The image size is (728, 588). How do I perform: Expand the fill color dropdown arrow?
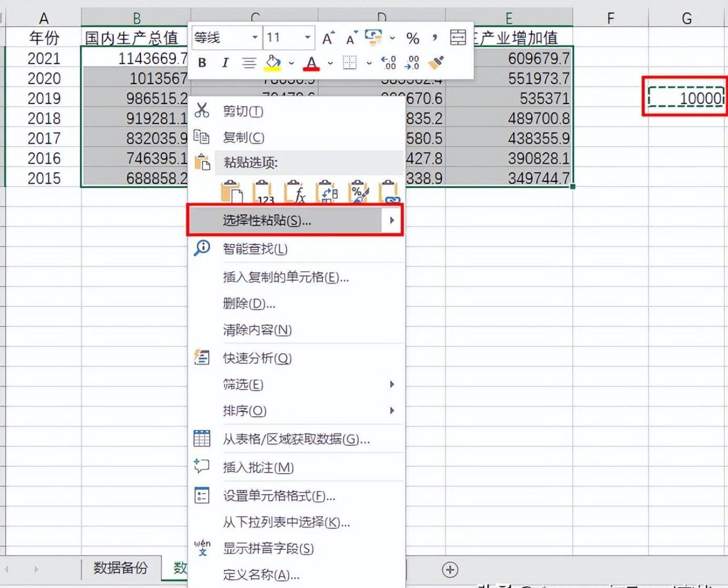(x=291, y=63)
